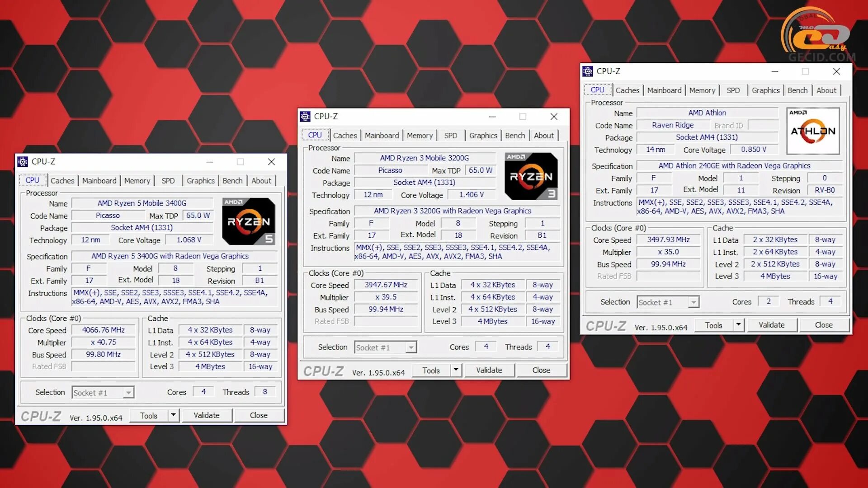Click CPU-Z app icon in Ryzen 3 window title

click(x=305, y=117)
